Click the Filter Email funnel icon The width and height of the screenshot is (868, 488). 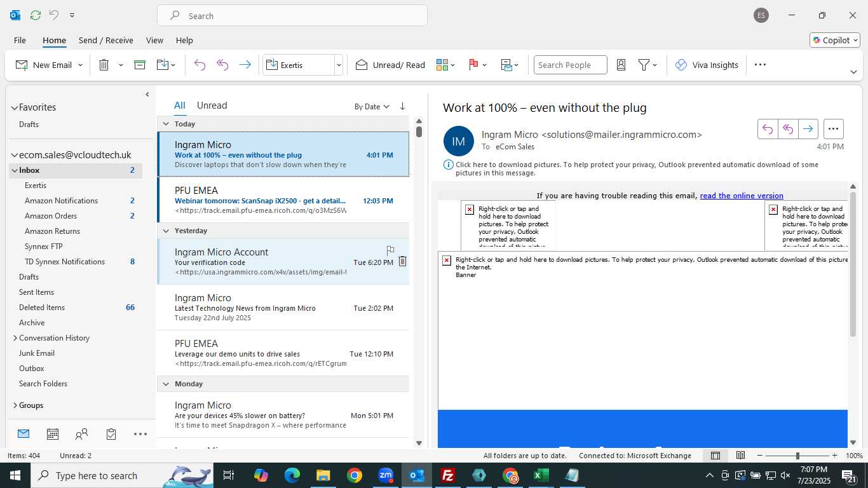644,65
